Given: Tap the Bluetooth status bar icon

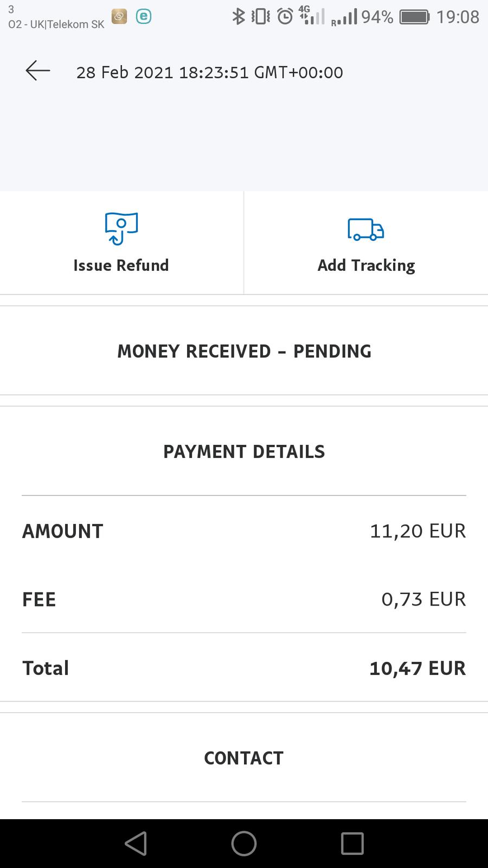Looking at the screenshot, I should pyautogui.click(x=238, y=17).
